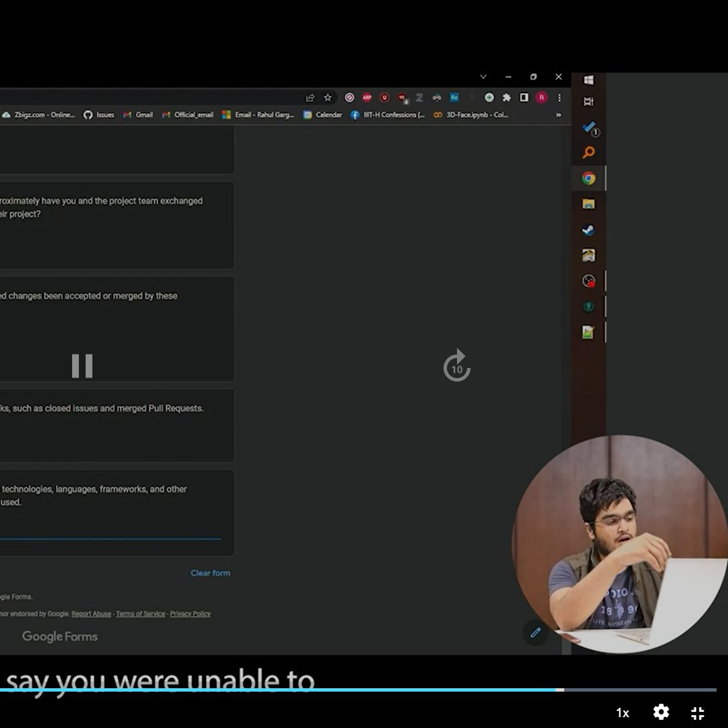
Task: Open the Official_email bookmark
Action: 187,115
